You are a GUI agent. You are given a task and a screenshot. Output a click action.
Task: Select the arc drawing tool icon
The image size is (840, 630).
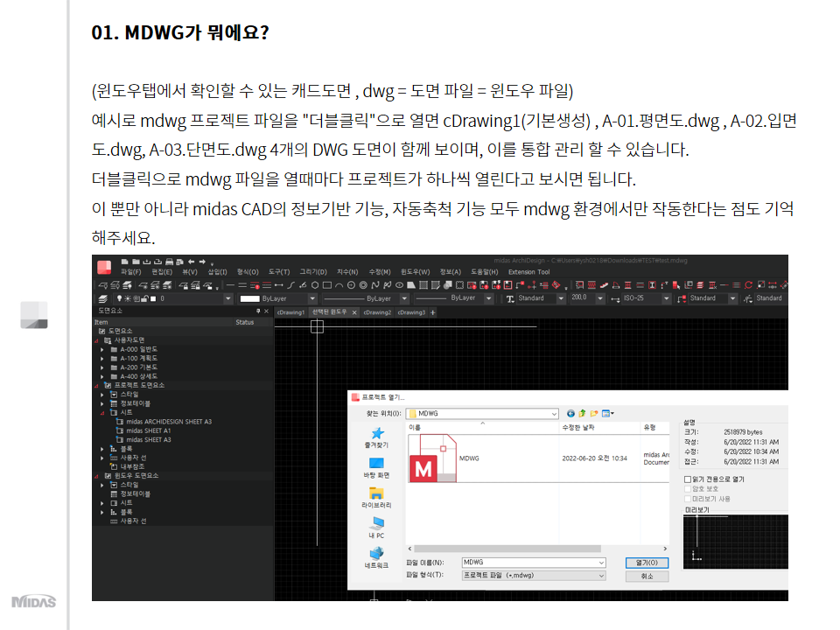point(339,285)
